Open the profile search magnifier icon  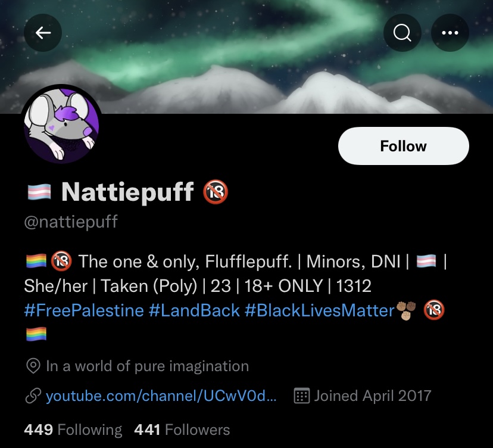click(x=402, y=33)
